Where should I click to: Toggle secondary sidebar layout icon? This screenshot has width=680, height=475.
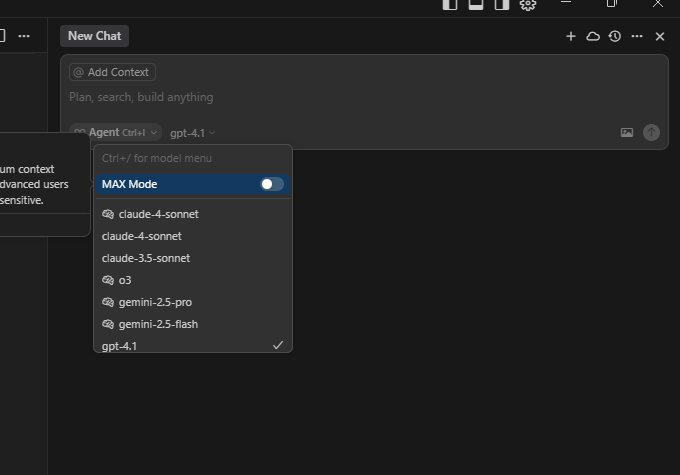[502, 4]
